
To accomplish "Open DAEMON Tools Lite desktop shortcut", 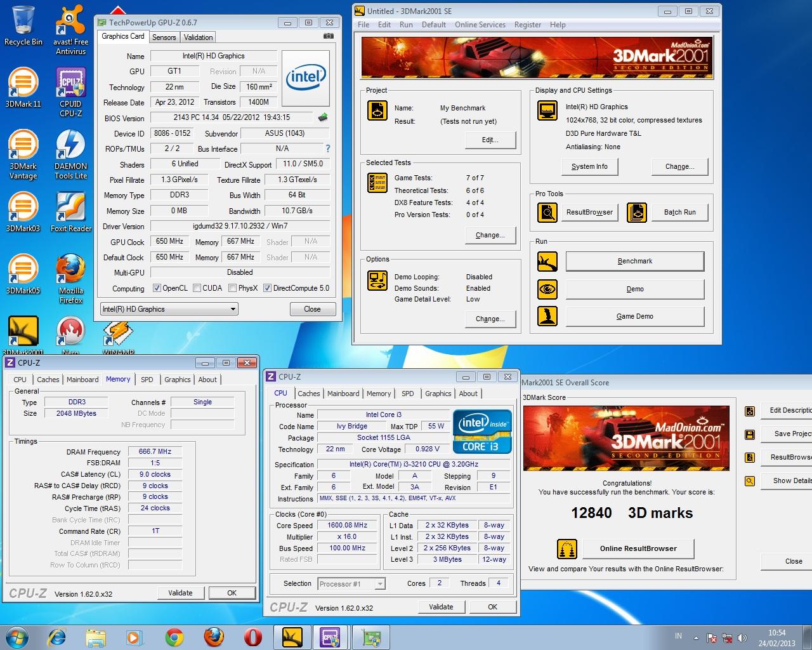I will pyautogui.click(x=70, y=154).
